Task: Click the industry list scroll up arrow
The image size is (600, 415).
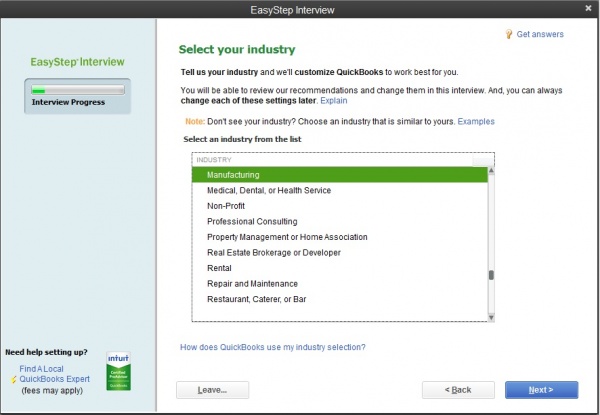Action: pyautogui.click(x=491, y=171)
